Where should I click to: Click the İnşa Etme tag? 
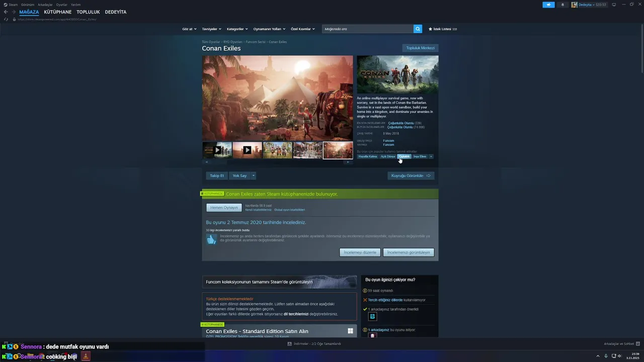pos(420,156)
